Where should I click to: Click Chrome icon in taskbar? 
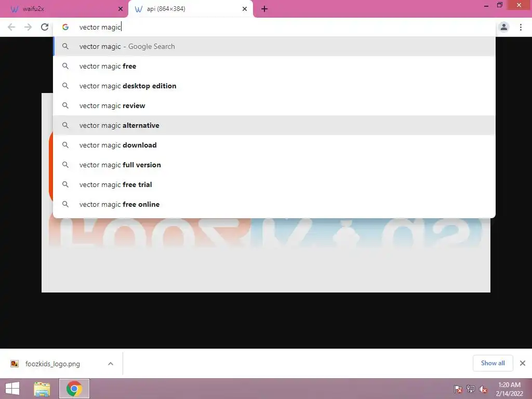74,389
